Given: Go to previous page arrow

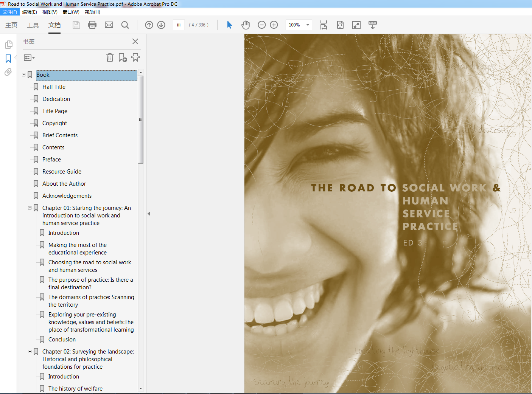Looking at the screenshot, I should pyautogui.click(x=149, y=25).
